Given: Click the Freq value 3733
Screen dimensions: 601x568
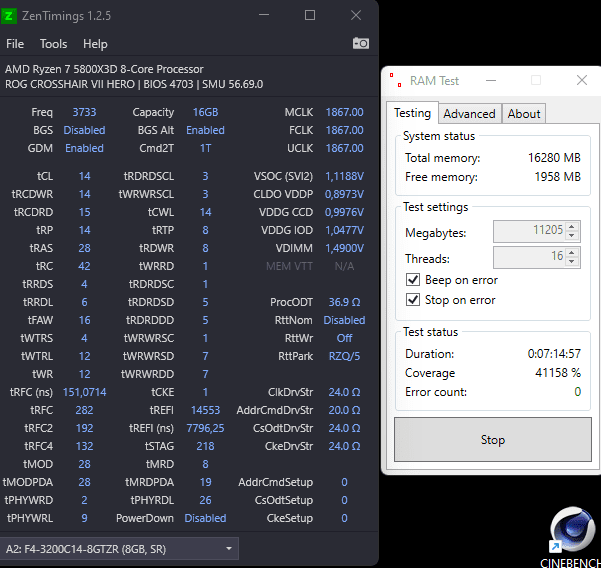Looking at the screenshot, I should [x=84, y=112].
